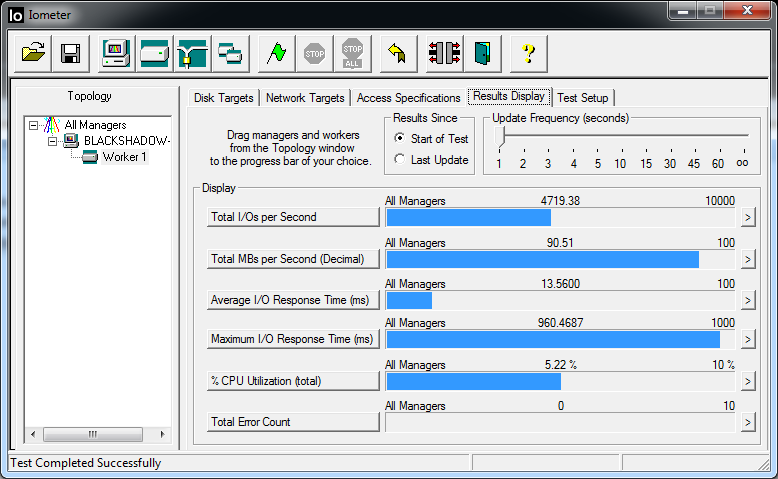Select Worker 1 in topology tree
This screenshot has height=479, width=778.
pos(125,157)
